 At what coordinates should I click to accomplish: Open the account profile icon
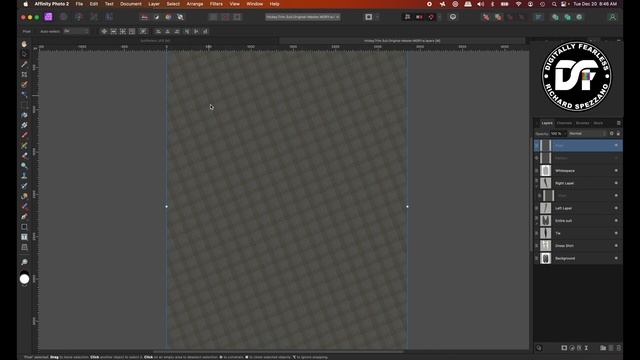tap(612, 17)
